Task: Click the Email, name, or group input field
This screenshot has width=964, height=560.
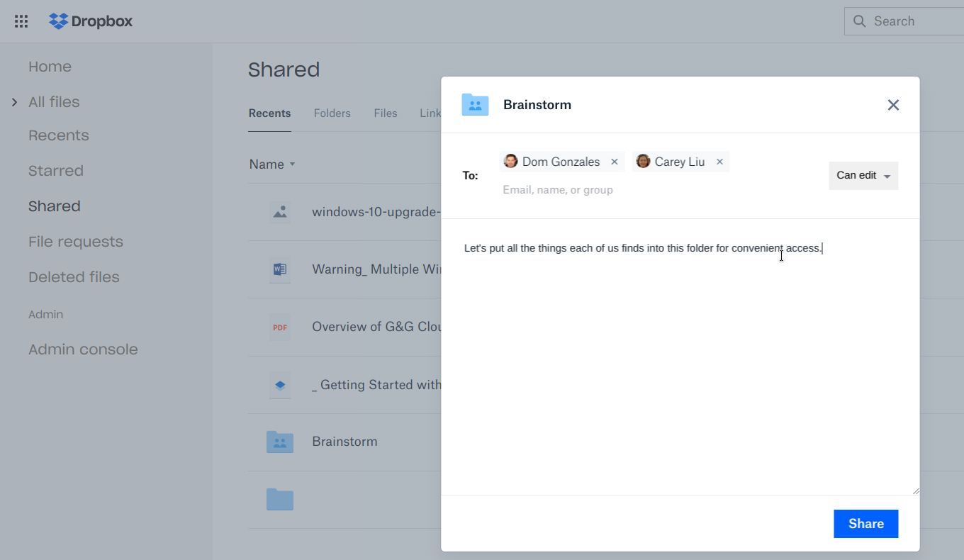Action: pyautogui.click(x=559, y=189)
